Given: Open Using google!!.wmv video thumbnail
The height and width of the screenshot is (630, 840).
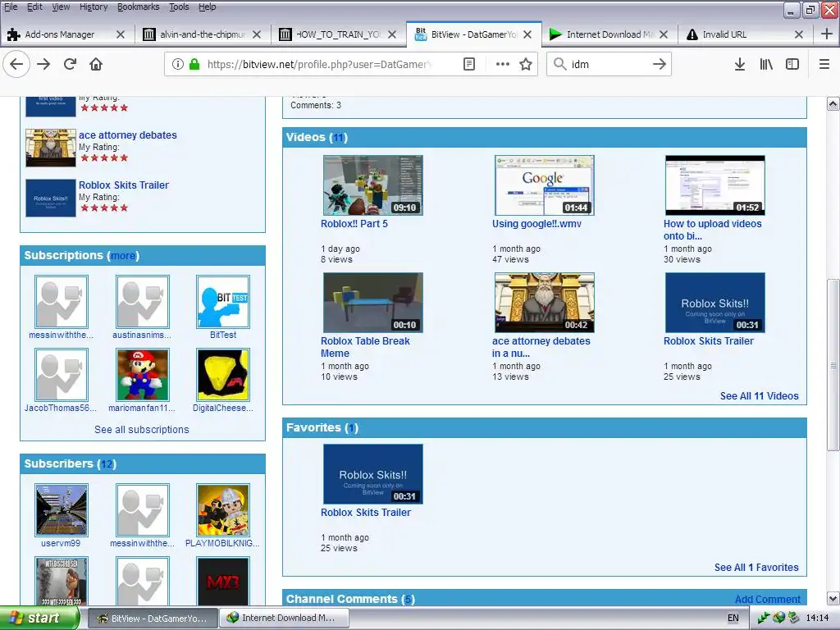Looking at the screenshot, I should tap(545, 185).
